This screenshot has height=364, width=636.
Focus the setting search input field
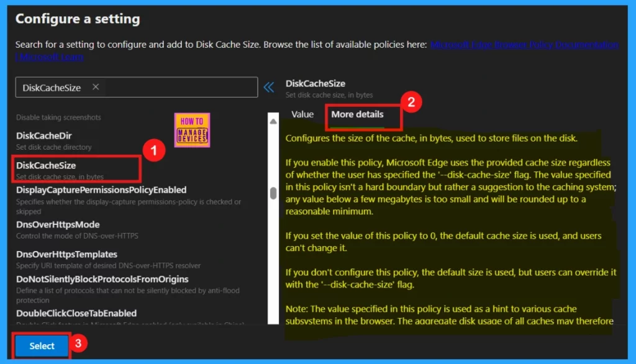(x=136, y=87)
